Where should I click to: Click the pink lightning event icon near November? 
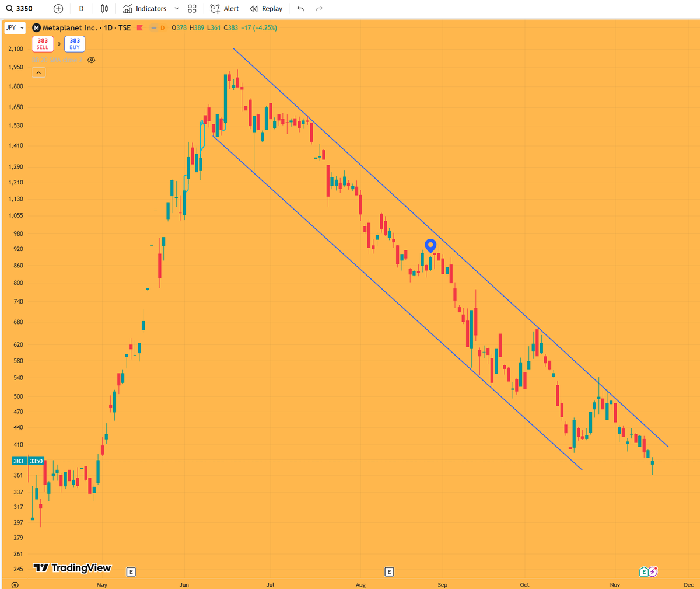(x=653, y=572)
